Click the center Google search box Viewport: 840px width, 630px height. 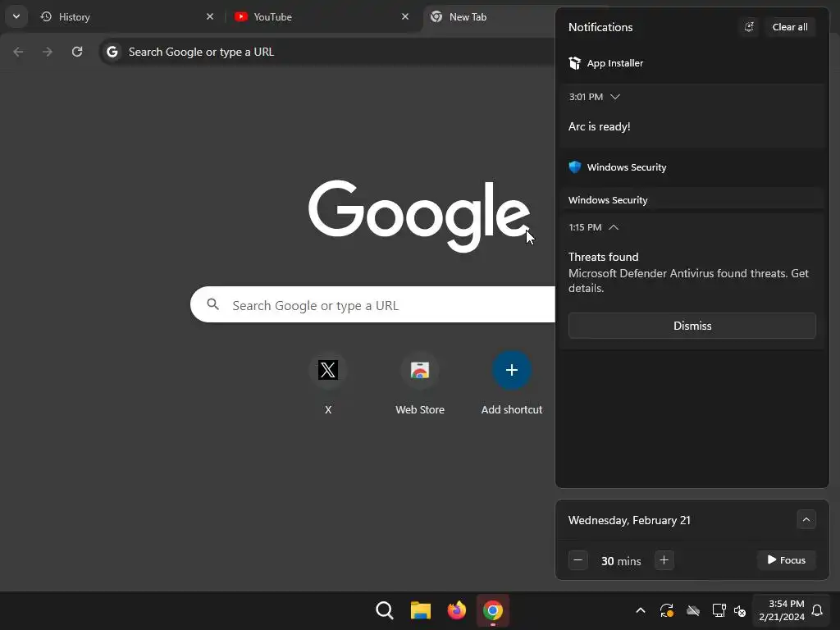tap(373, 305)
